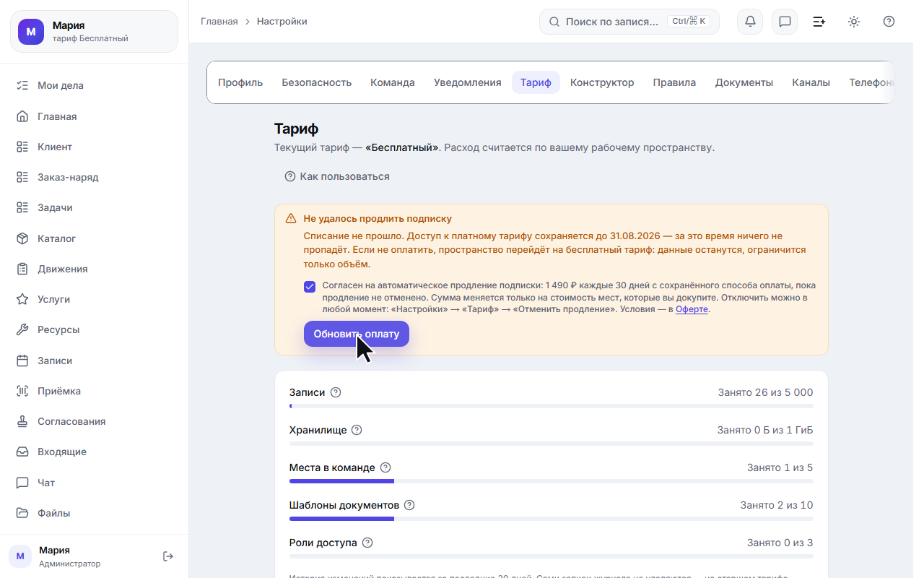
Task: Click the quick add list icon in header
Action: click(819, 22)
